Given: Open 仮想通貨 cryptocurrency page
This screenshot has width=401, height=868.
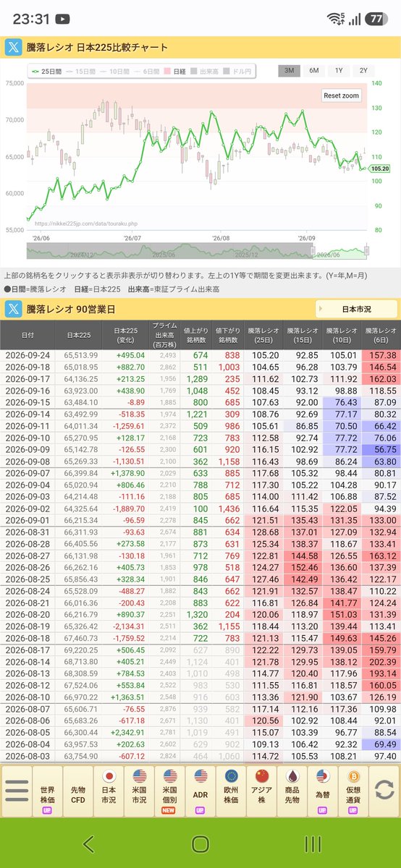Looking at the screenshot, I should [354, 791].
